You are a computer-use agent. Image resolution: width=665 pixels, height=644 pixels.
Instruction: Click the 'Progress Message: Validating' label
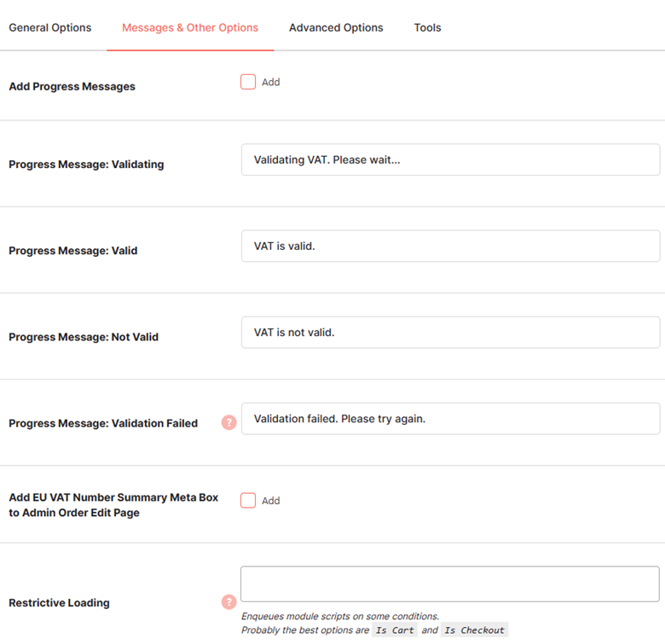(x=86, y=165)
